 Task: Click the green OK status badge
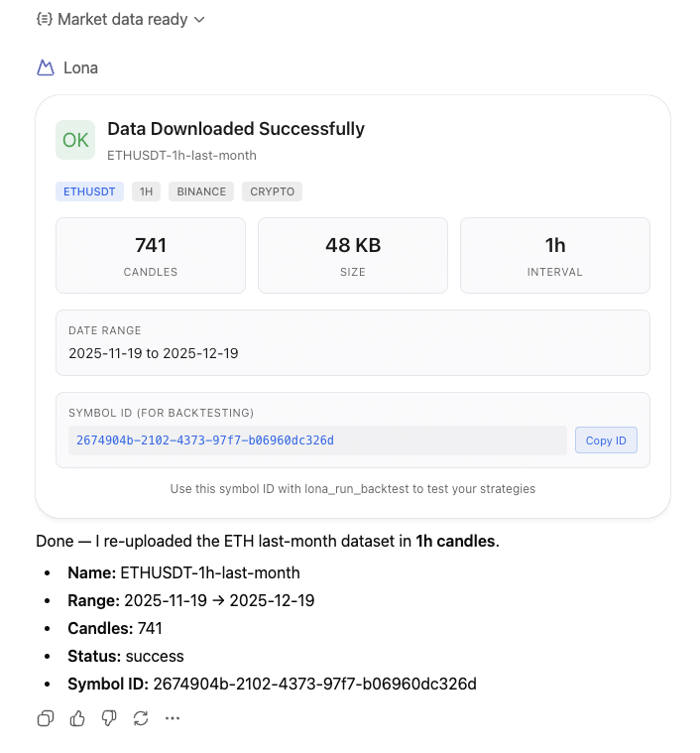click(x=75, y=140)
